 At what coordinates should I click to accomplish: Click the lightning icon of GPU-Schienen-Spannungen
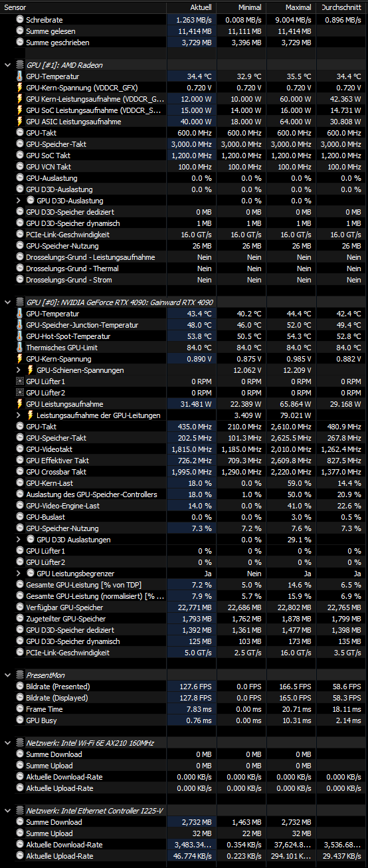tap(30, 370)
